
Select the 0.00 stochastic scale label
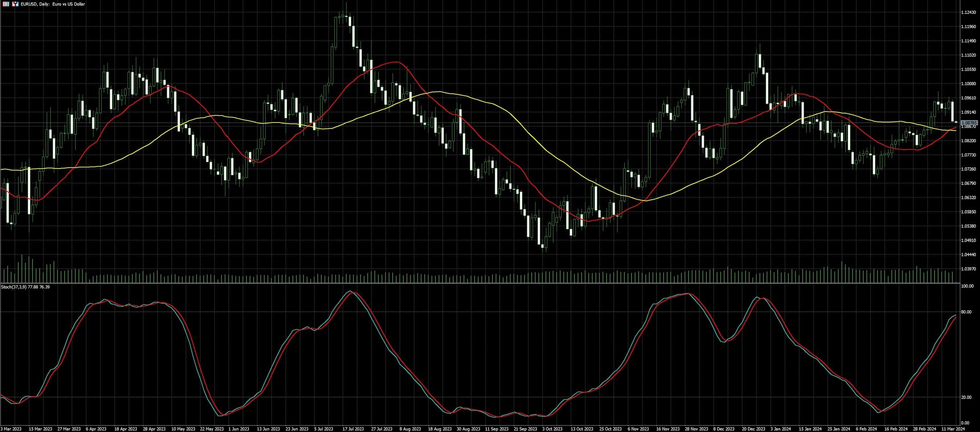(965, 423)
